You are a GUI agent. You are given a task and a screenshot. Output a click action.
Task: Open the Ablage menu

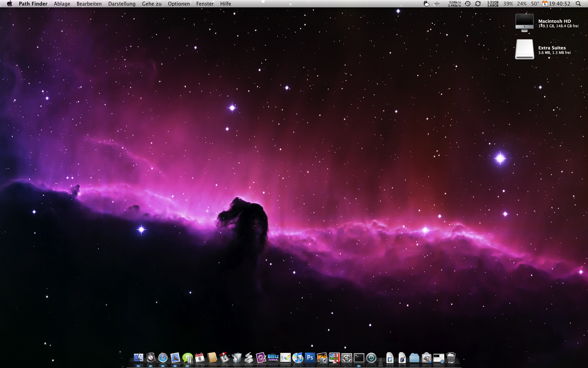coord(62,4)
